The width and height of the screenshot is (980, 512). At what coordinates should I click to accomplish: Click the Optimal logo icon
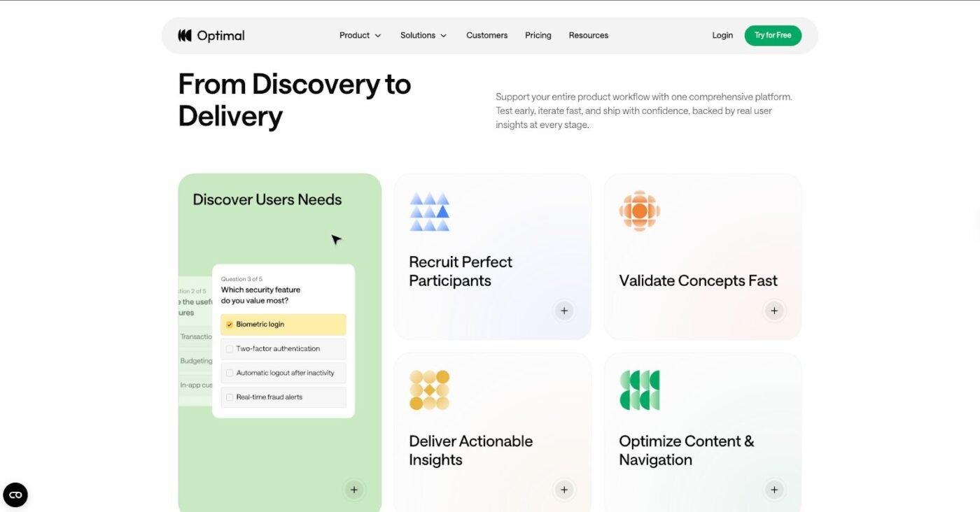(x=185, y=36)
